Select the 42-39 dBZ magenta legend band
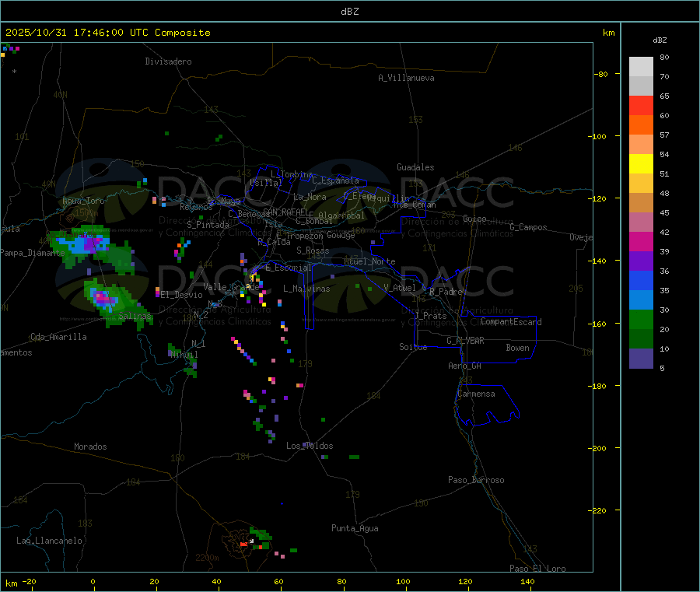The image size is (700, 592). tap(641, 241)
